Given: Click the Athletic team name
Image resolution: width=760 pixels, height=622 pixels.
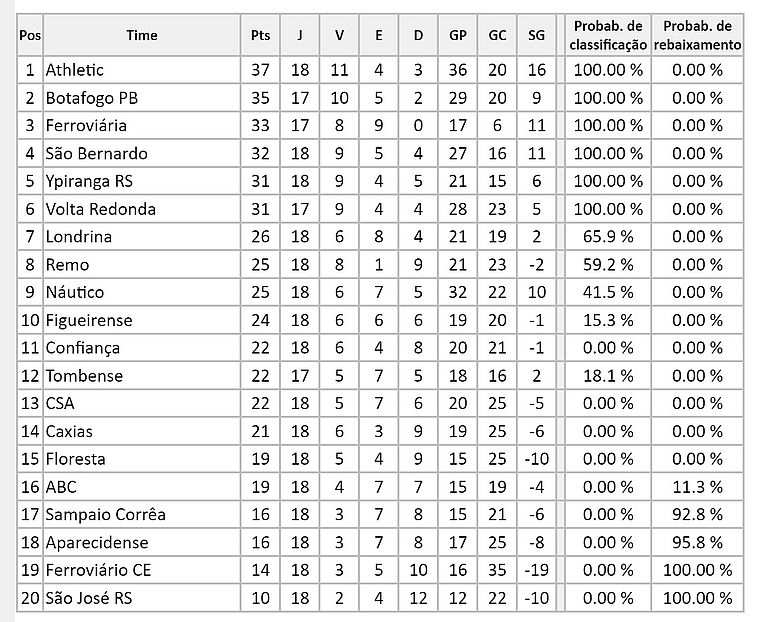Looking at the screenshot, I should 75,70.
